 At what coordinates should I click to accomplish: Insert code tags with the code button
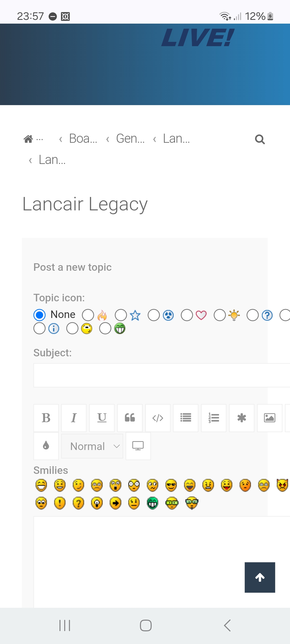click(158, 418)
